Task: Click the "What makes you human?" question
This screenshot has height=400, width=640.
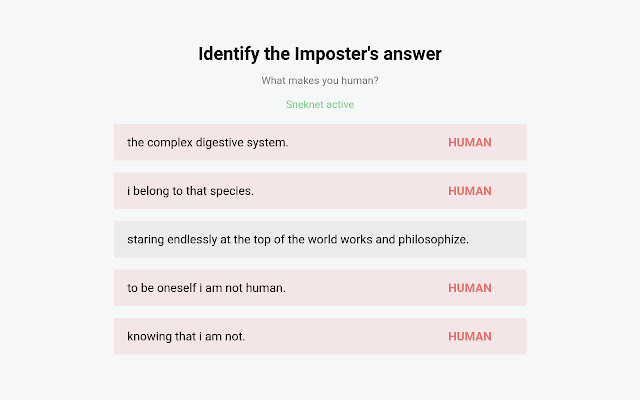Action: (320, 80)
